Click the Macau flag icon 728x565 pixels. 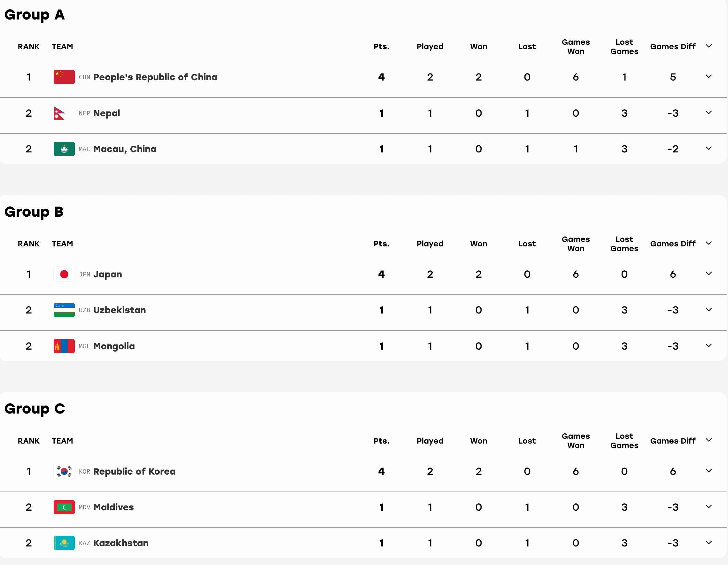pos(64,149)
